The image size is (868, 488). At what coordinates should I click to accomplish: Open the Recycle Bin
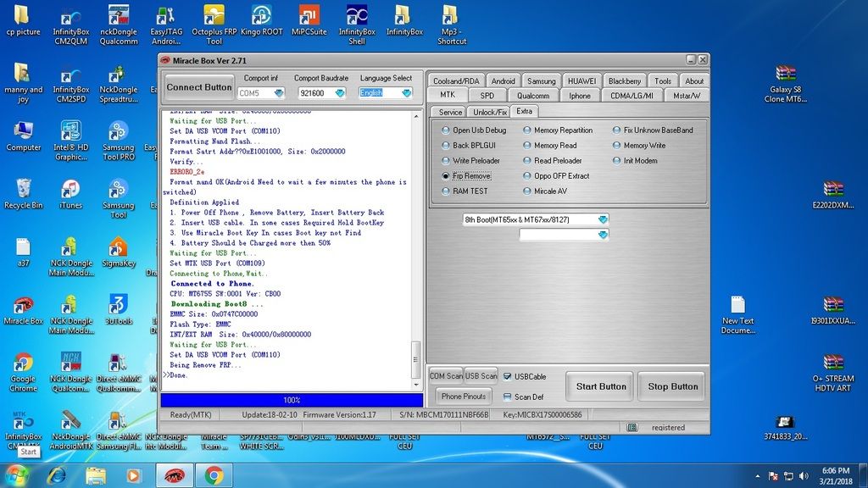[x=23, y=189]
